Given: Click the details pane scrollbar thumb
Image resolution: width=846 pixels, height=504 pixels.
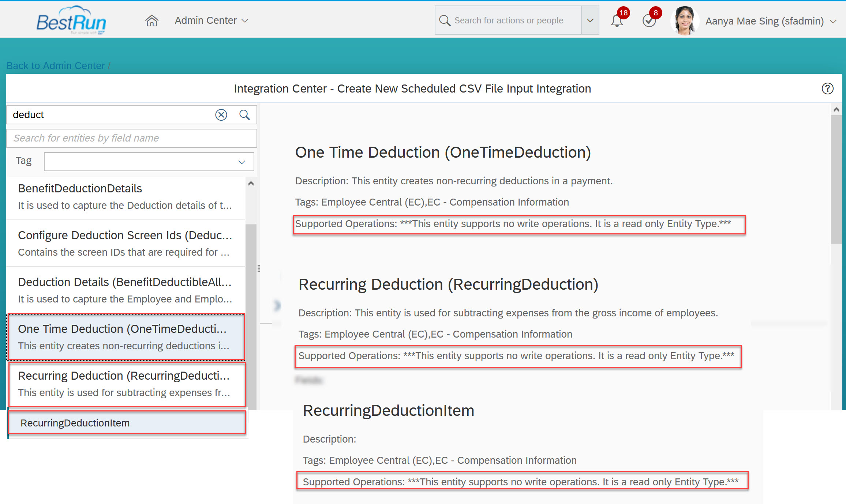Looking at the screenshot, I should coord(836,180).
